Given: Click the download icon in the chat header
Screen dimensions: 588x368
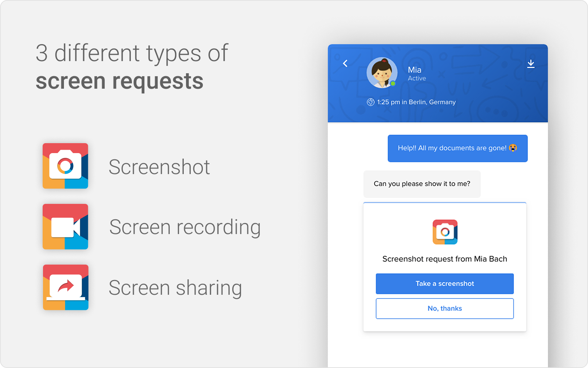Looking at the screenshot, I should point(531,63).
